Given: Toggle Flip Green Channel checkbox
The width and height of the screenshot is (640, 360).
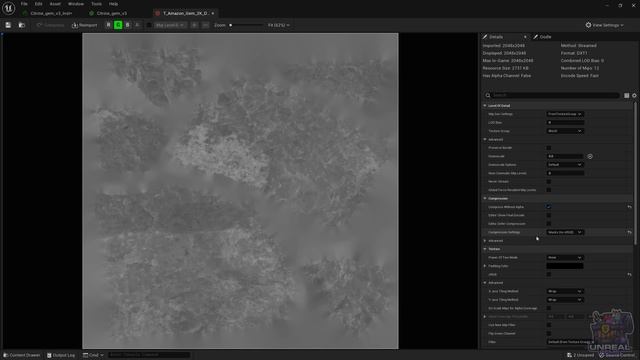Looking at the screenshot, I should [549, 333].
